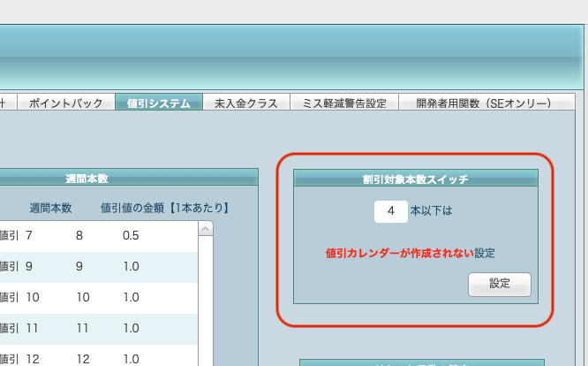This screenshot has width=588, height=366.
Task: Click the 割引対象本数スイッチ panel header
Action: tap(415, 179)
